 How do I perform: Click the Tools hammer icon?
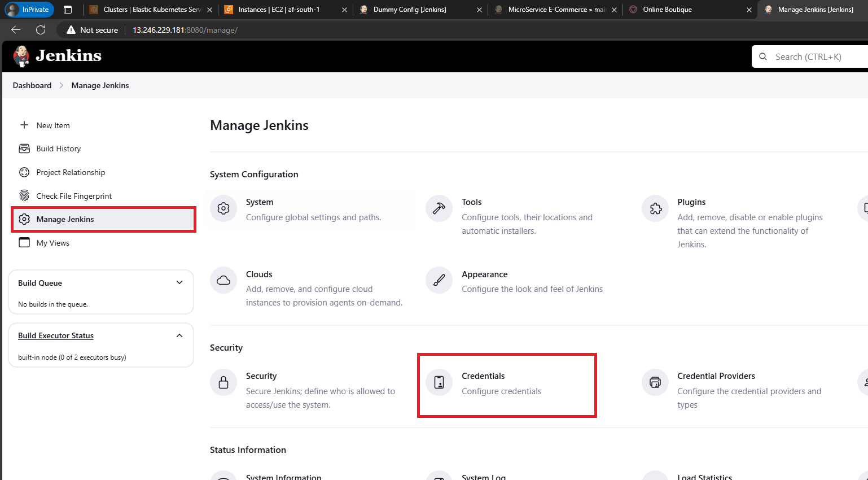click(439, 208)
